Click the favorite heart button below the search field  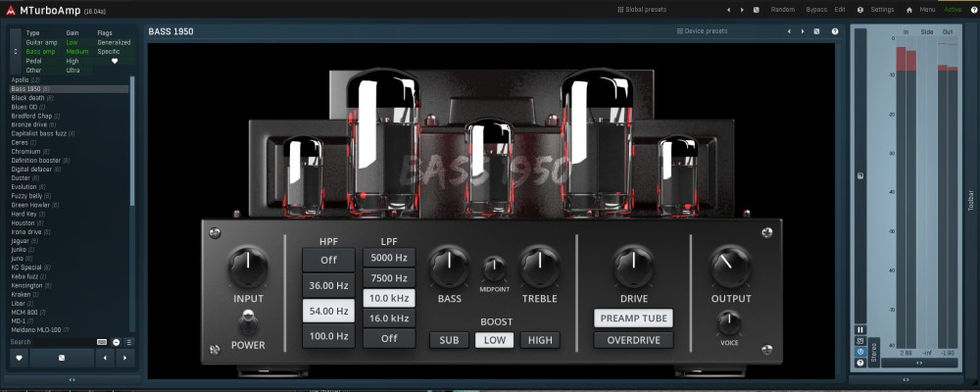tap(20, 358)
